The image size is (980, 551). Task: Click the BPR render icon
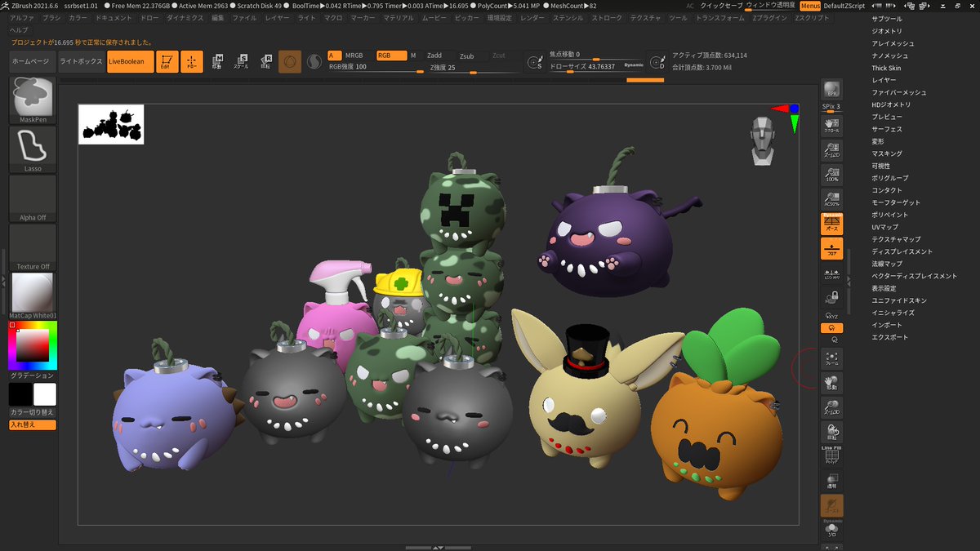(832, 91)
